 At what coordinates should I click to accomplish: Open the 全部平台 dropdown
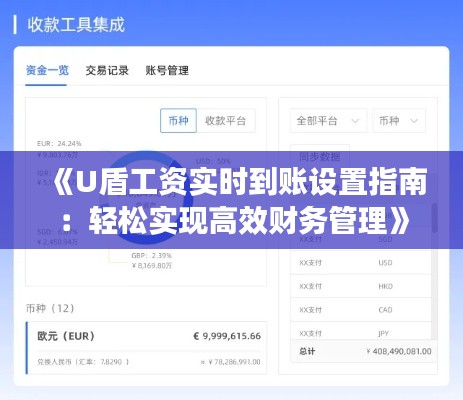pyautogui.click(x=328, y=121)
